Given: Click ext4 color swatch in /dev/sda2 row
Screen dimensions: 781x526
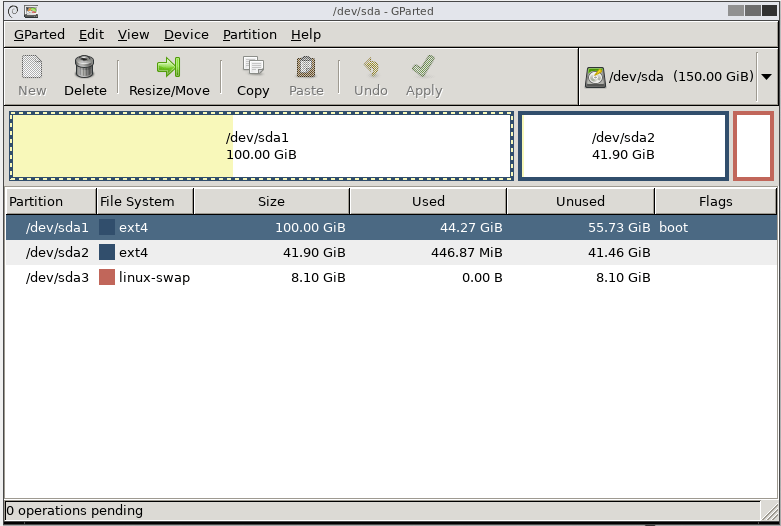Looking at the screenshot, I should tap(107, 252).
